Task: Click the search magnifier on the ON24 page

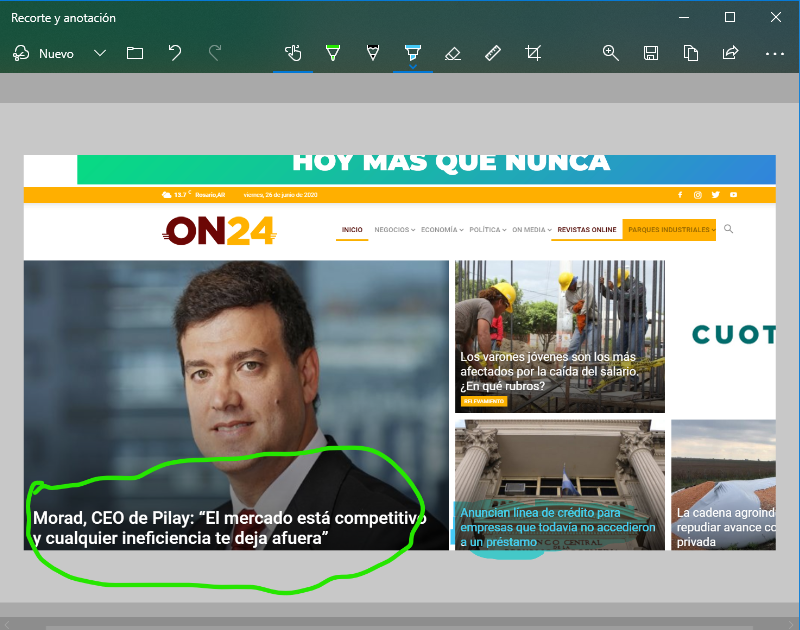Action: tap(729, 229)
